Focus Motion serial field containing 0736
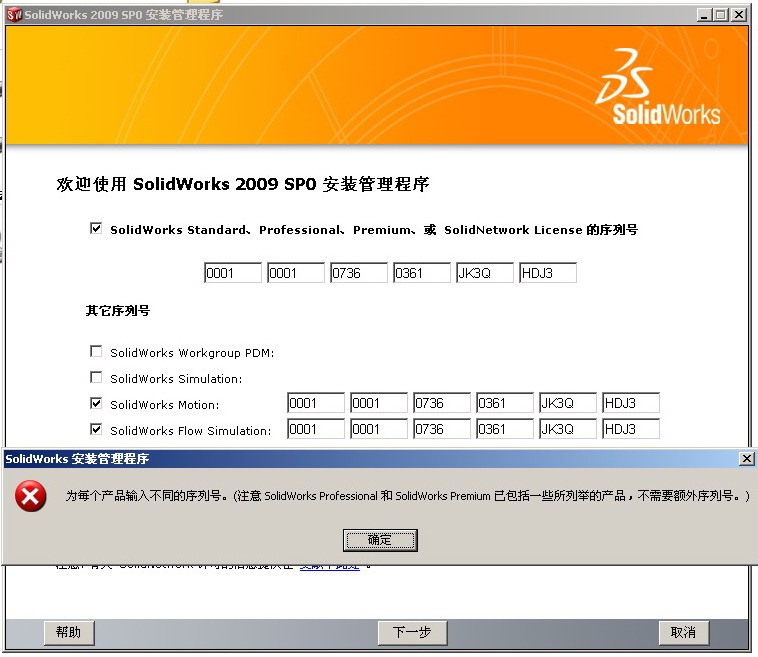Screen dimensions: 758x657 tap(442, 403)
